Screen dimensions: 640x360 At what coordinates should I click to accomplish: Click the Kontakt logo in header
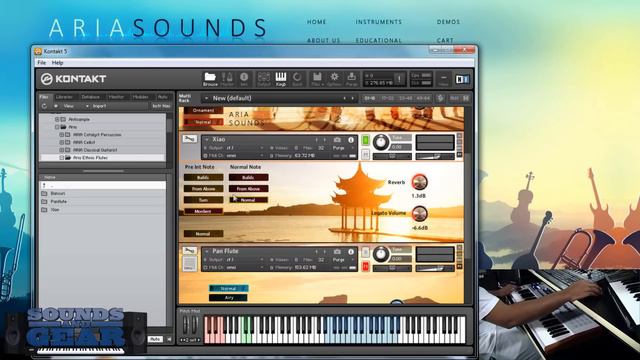(x=73, y=79)
